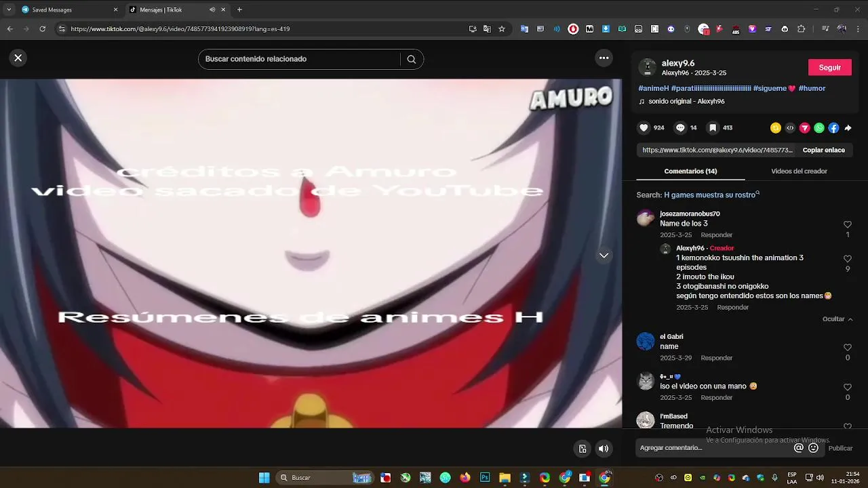Viewport: 868px width, 488px height.
Task: Close the video viewer with the X button
Action: click(x=18, y=58)
